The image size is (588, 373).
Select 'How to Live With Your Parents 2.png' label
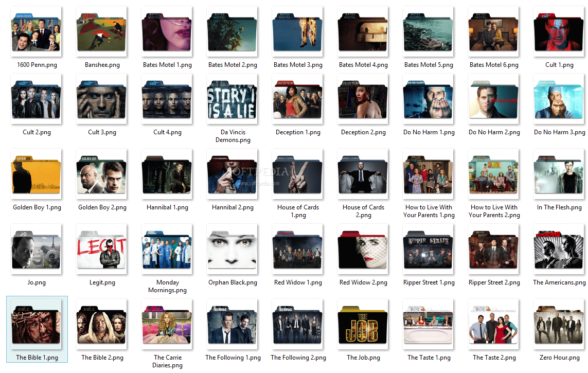coord(494,211)
